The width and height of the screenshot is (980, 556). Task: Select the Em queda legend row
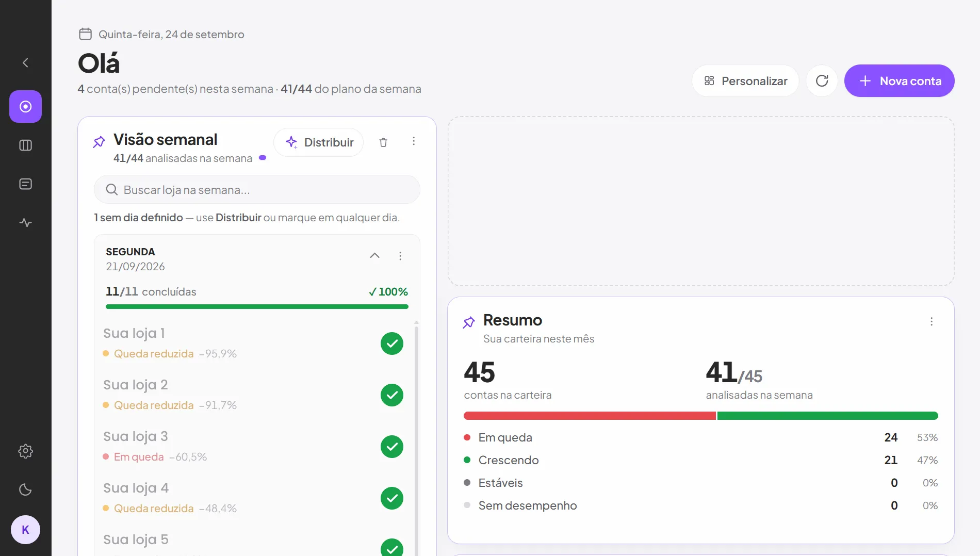tap(700, 437)
